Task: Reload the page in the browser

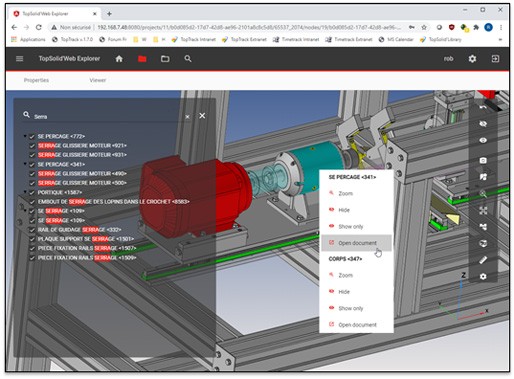Action: (39, 27)
